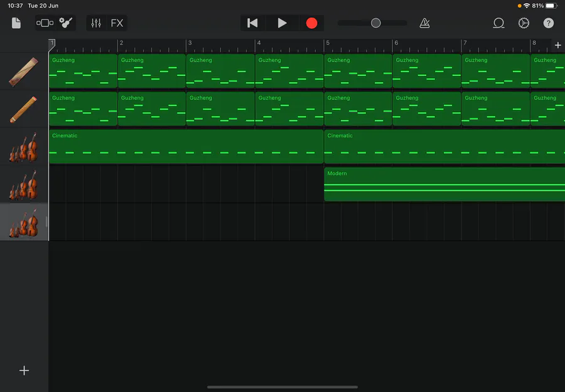Add a new track with plus button
The image size is (565, 392).
click(x=24, y=371)
